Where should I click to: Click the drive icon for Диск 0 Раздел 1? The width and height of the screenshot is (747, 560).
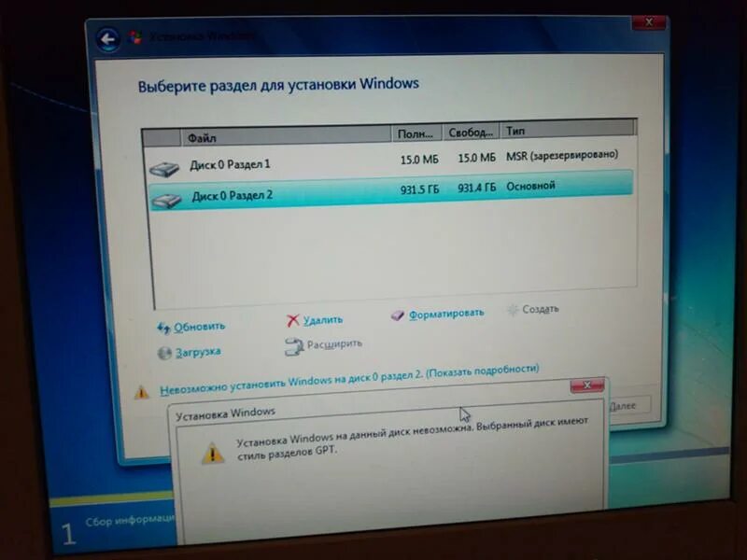164,168
